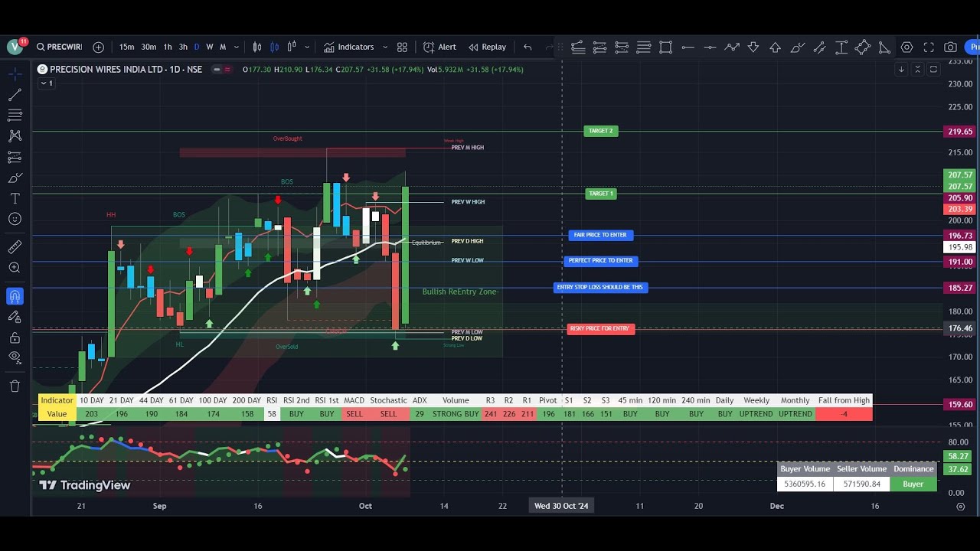Take a chart snapshot with the camera icon
Image resolution: width=980 pixels, height=551 pixels.
[950, 47]
